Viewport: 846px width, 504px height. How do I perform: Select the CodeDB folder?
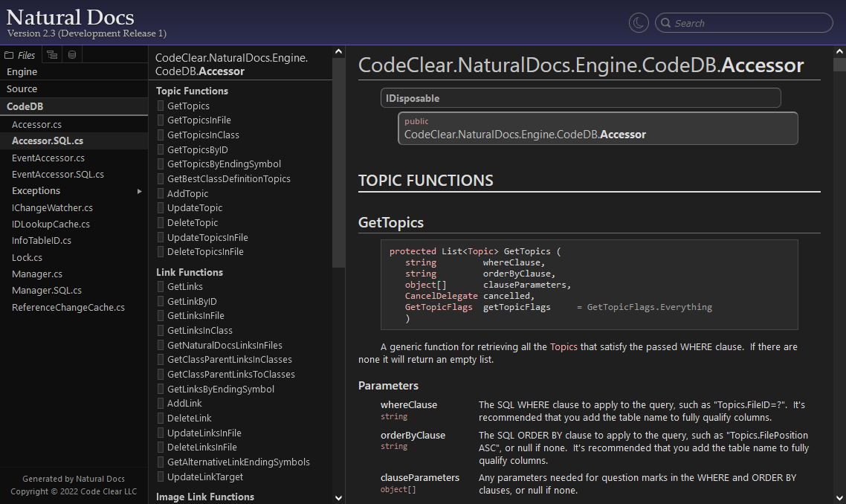(74, 106)
